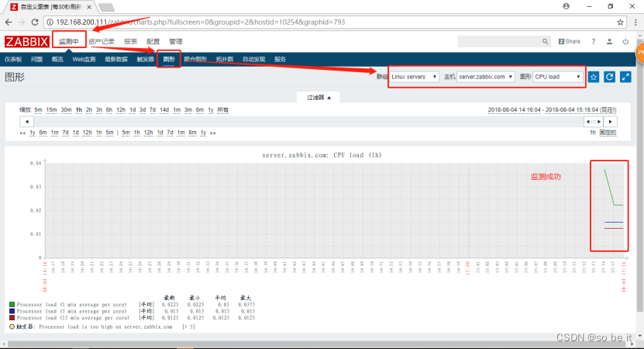This screenshot has height=349, width=644.
Task: Open the 配置 main menu
Action: coord(153,42)
